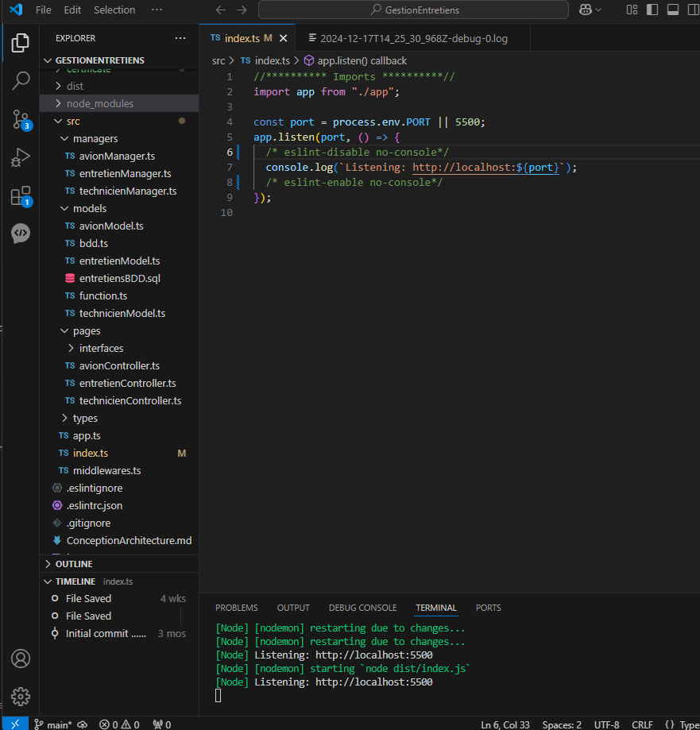Click the src breadcrumb segment
This screenshot has height=730, width=700.
[218, 60]
